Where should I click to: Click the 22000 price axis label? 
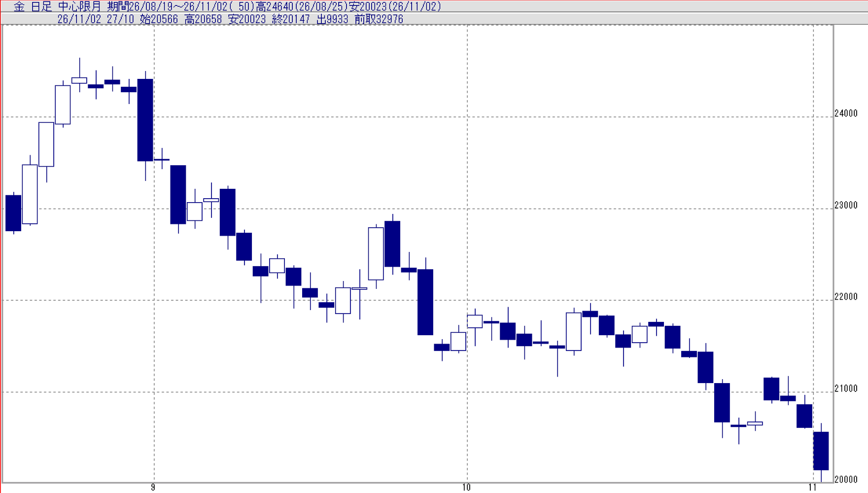846,297
